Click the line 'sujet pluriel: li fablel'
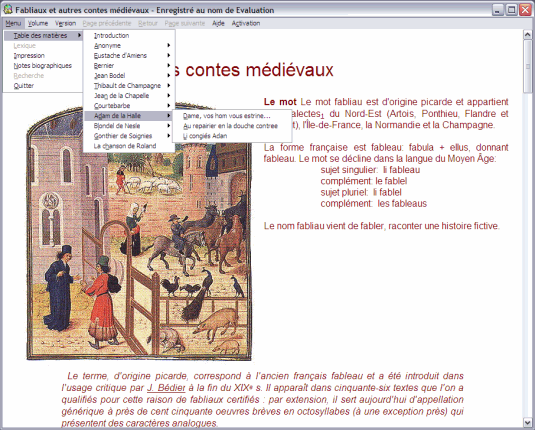Viewport: 535px width, 430px height. click(361, 192)
